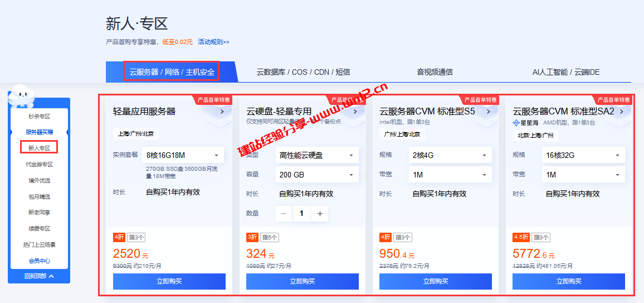Select the 广州/上海/北京 region tag

pyautogui.click(x=402, y=134)
